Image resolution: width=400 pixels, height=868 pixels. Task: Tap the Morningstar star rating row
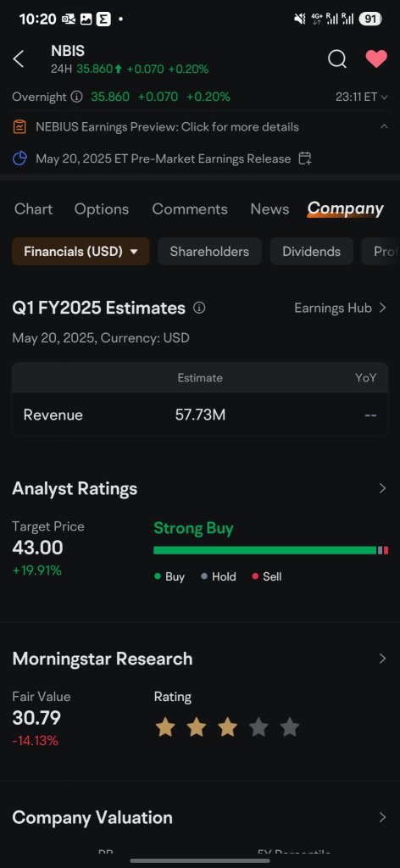pyautogui.click(x=227, y=727)
